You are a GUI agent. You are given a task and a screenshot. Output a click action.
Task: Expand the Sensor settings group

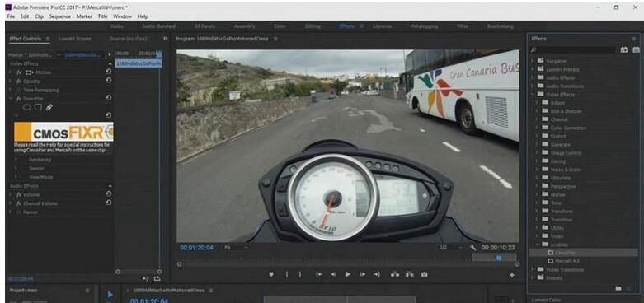16,168
